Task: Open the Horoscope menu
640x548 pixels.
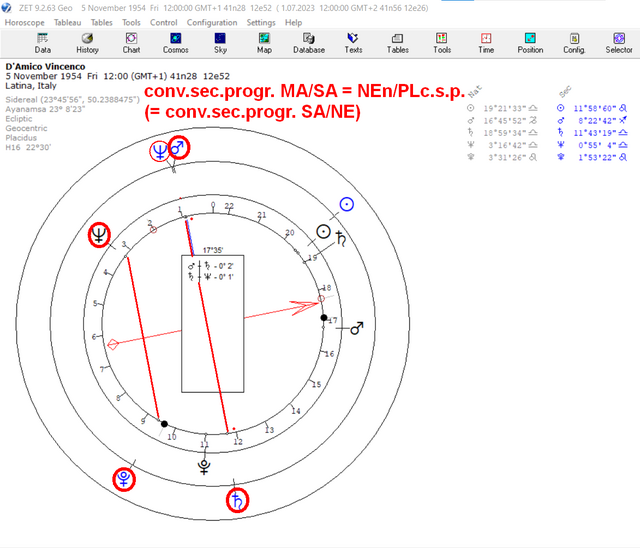Action: click(x=24, y=22)
